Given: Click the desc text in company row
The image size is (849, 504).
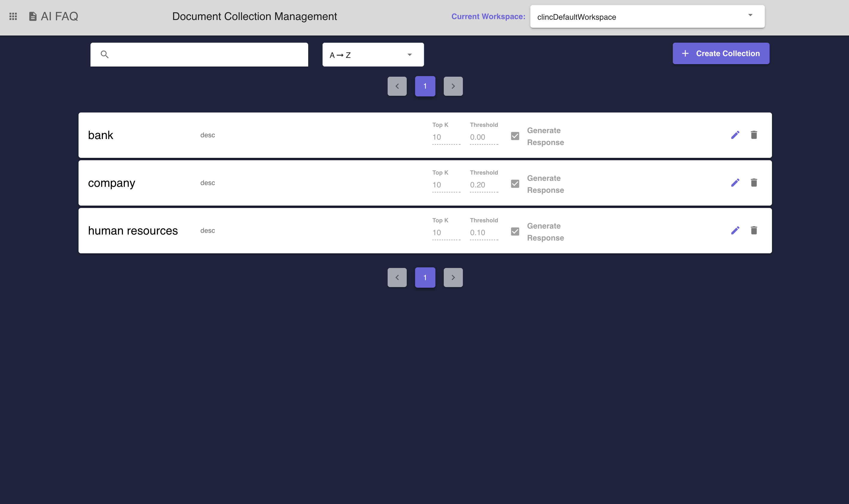Looking at the screenshot, I should [207, 183].
